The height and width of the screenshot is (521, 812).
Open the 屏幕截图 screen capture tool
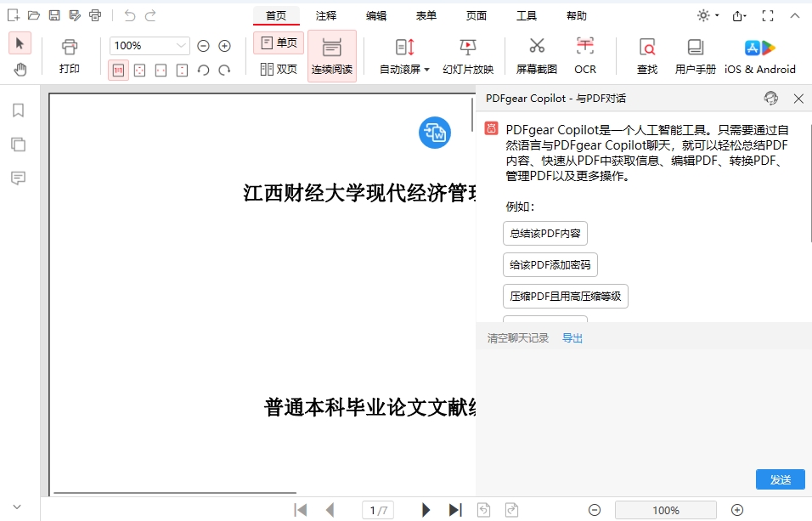coord(537,55)
